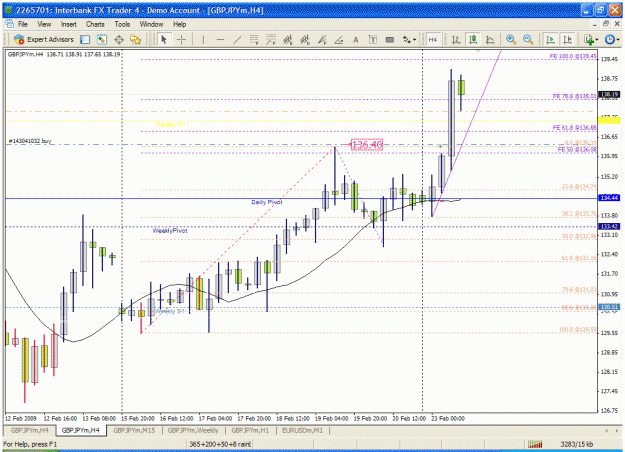The height and width of the screenshot is (452, 625).
Task: Open the Insert menu
Action: [69, 24]
